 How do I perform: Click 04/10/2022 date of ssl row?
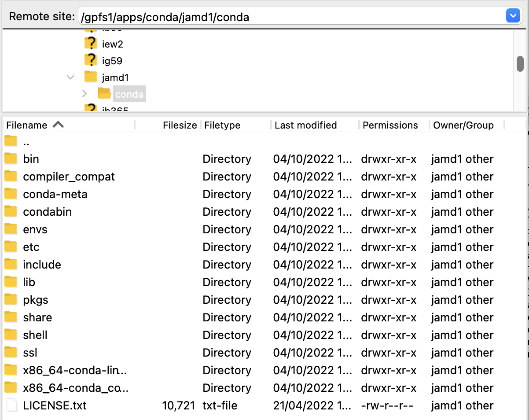(312, 353)
